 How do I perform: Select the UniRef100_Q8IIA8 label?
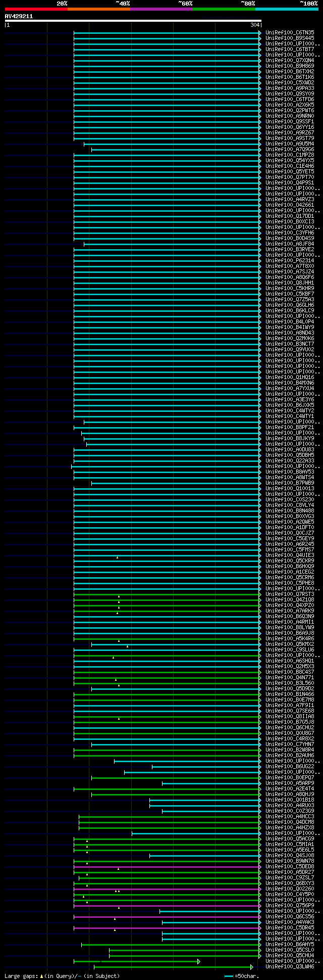[x=290, y=716]
